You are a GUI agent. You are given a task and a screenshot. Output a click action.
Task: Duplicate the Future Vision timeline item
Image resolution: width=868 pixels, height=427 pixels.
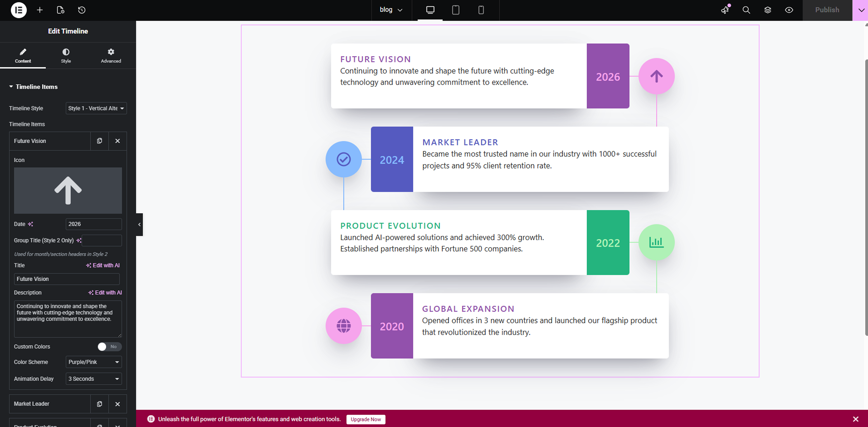(x=99, y=141)
